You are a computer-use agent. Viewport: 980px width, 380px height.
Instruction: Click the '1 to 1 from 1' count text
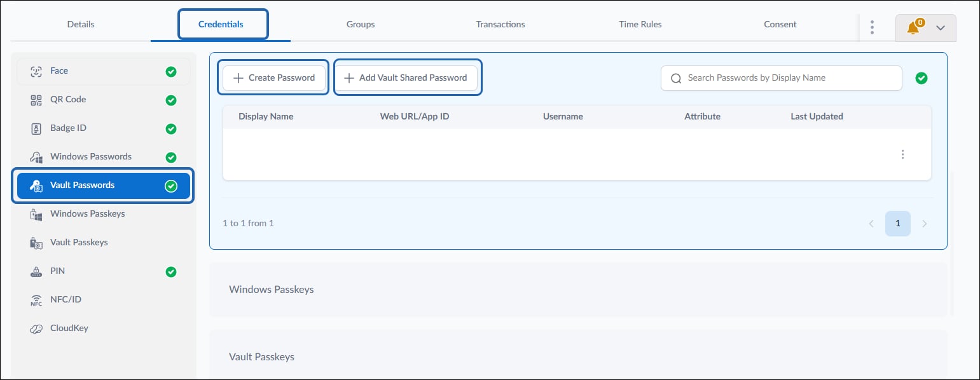pos(248,224)
